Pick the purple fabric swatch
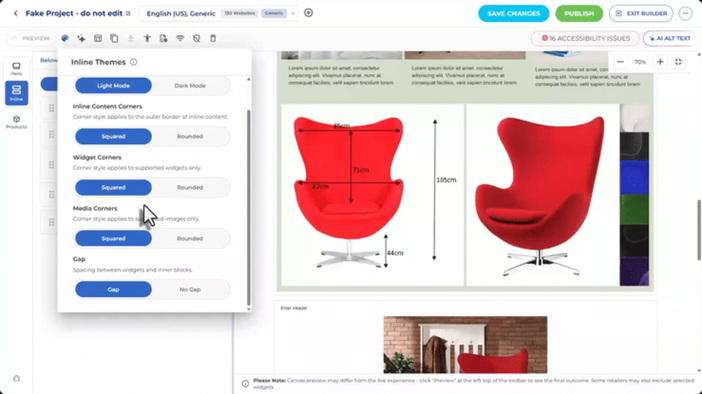Image resolution: width=702 pixels, height=394 pixels. click(x=634, y=271)
